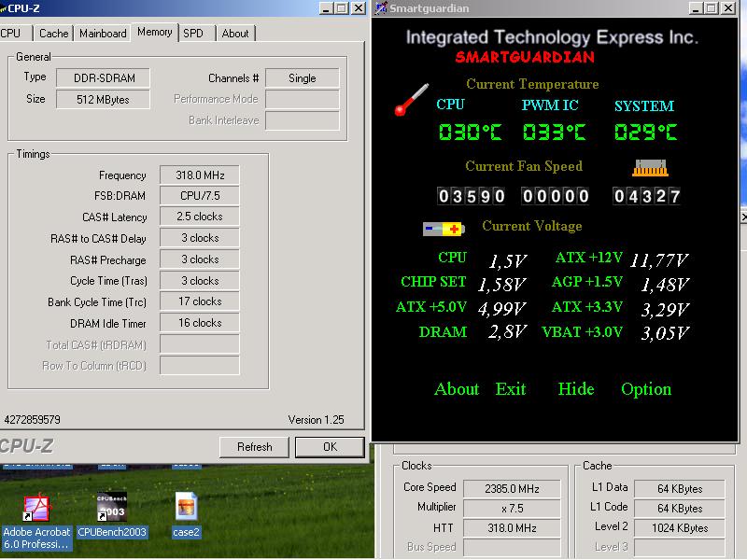The image size is (747, 560).
Task: Click the RAS# Precharge value field
Action: coord(200,259)
